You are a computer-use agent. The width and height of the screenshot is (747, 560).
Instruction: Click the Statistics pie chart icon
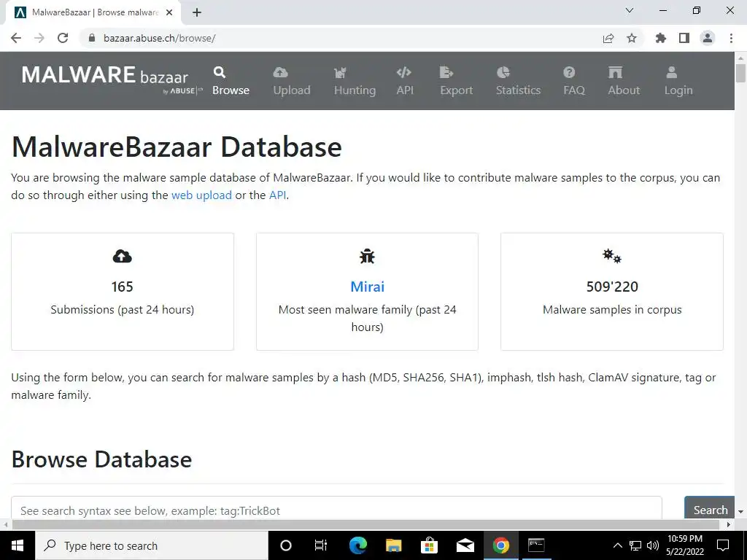tap(503, 72)
